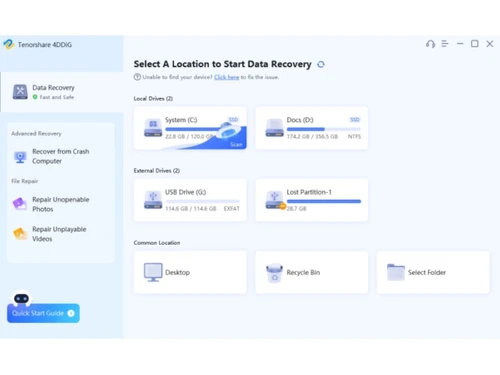500x375 pixels.
Task: Click the System (C:) drive icon
Action: [153, 128]
